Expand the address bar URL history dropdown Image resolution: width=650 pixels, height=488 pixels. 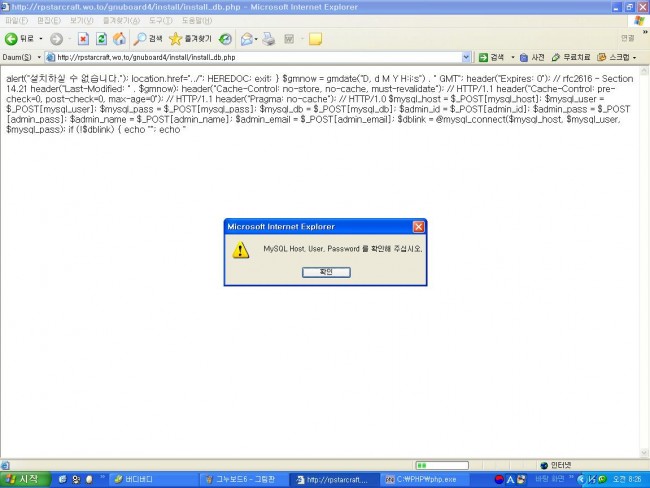(466, 57)
